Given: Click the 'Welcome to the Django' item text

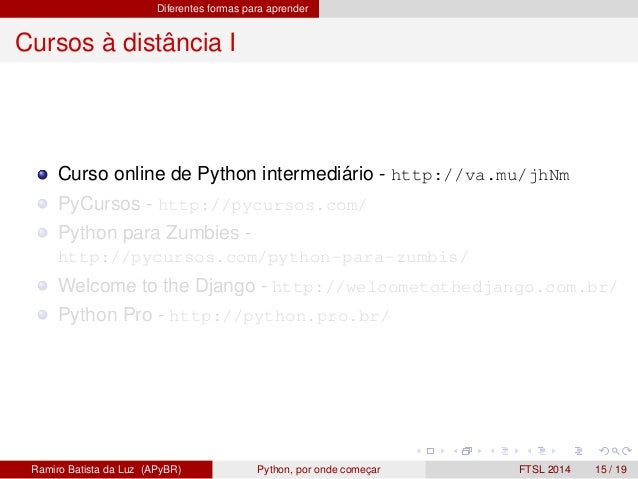Looking at the screenshot, I should click(157, 286).
